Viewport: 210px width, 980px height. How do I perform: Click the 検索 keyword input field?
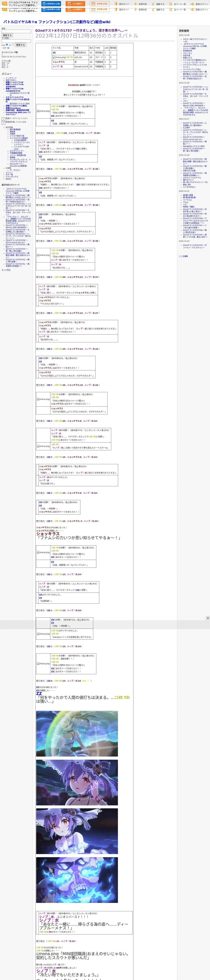coord(16,32)
